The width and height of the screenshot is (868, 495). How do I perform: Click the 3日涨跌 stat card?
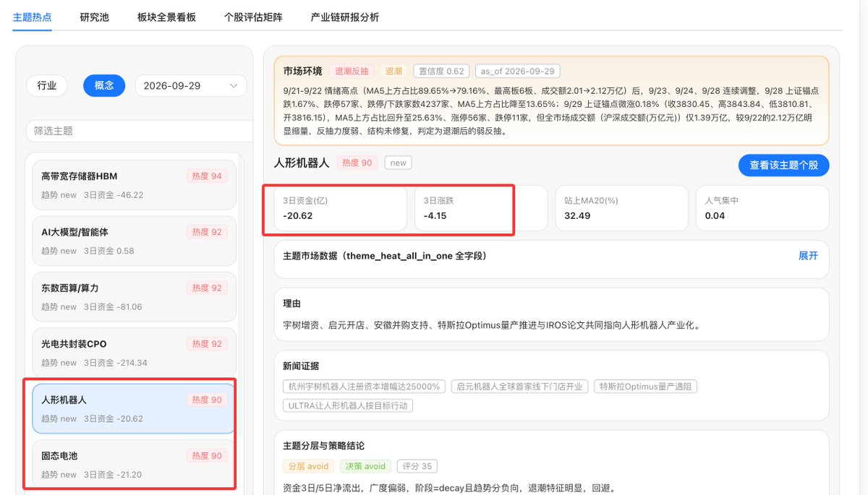coord(481,208)
